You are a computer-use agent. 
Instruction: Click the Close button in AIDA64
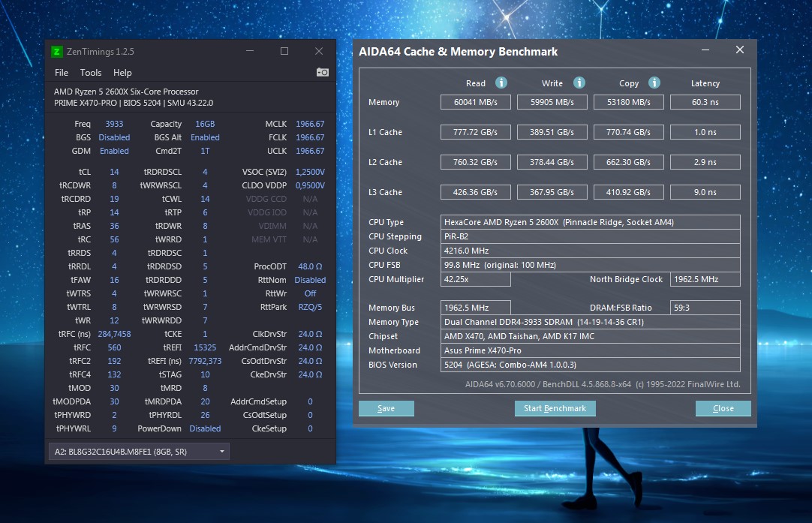coord(723,408)
